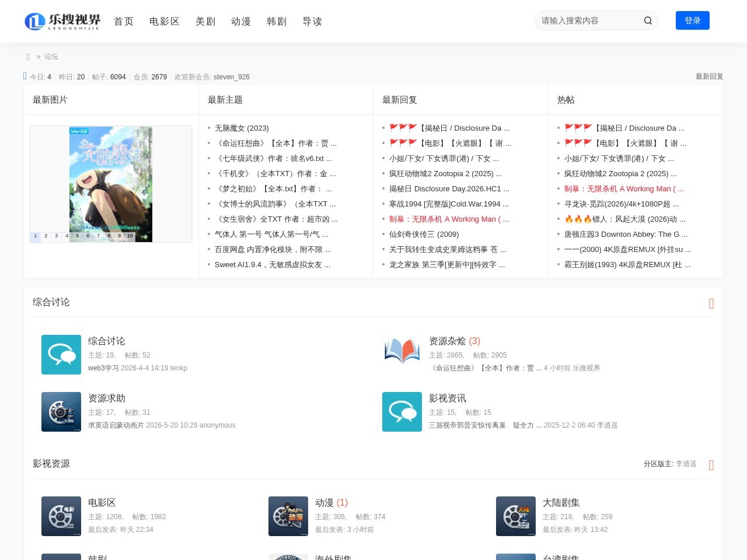Open the 影视资讯 board title
This screenshot has height=560, width=747.
pos(448,398)
